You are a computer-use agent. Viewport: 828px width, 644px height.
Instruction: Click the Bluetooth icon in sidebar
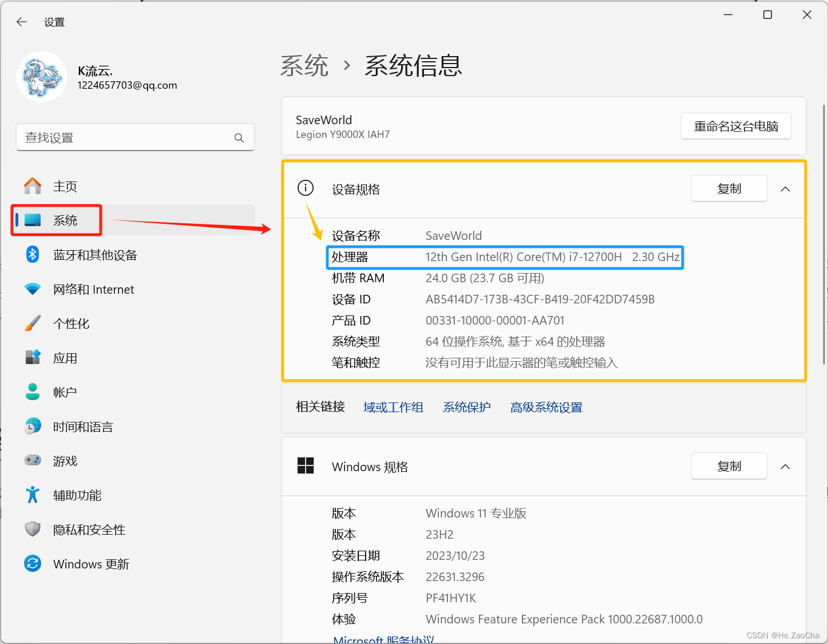point(33,255)
